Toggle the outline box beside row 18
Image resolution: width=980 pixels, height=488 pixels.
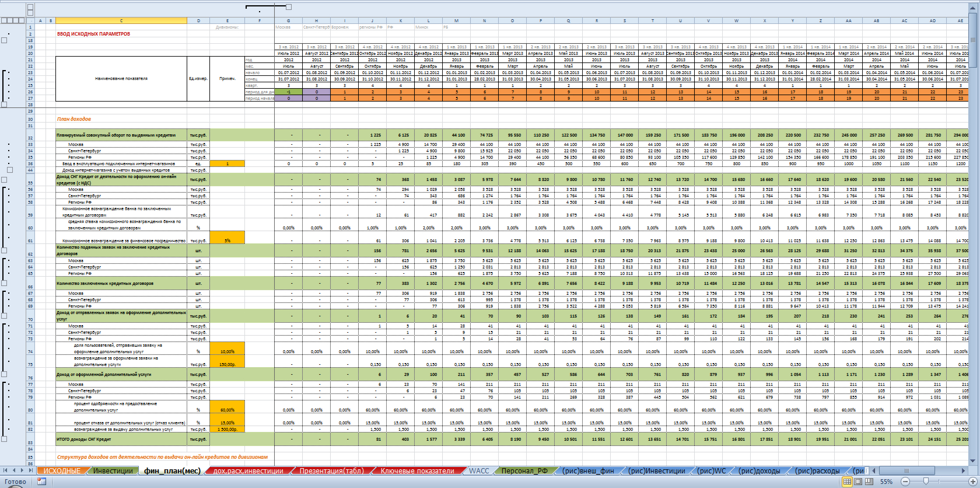coord(4,40)
